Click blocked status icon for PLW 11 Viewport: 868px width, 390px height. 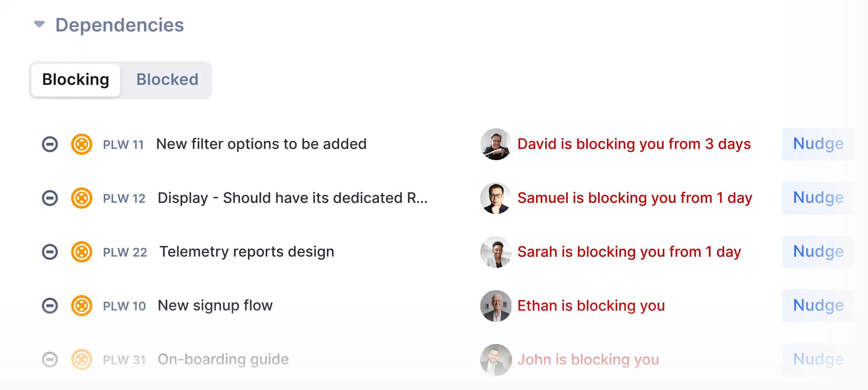tap(50, 144)
